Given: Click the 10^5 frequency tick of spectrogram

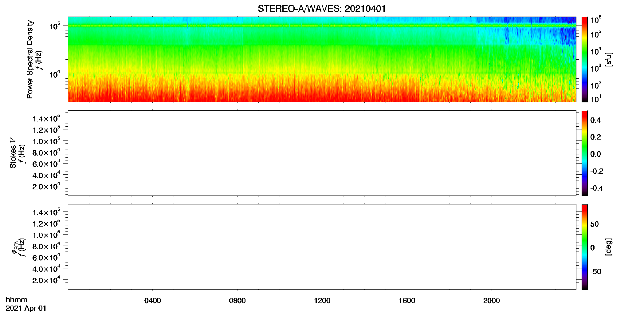Looking at the screenshot, I should click(55, 26).
